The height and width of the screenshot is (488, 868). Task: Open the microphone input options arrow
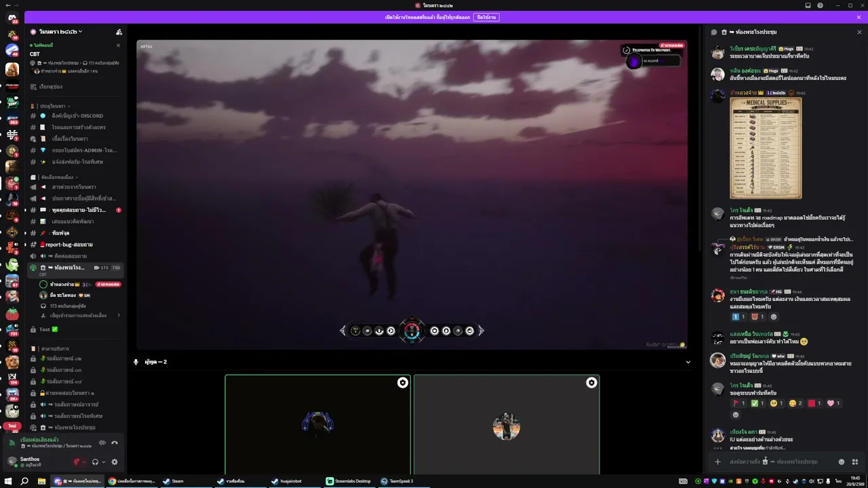(x=85, y=462)
